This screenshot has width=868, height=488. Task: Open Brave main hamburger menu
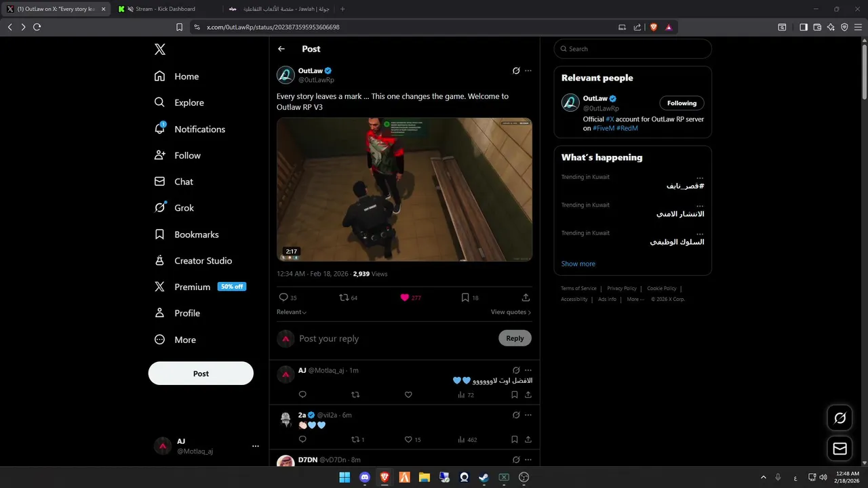858,27
